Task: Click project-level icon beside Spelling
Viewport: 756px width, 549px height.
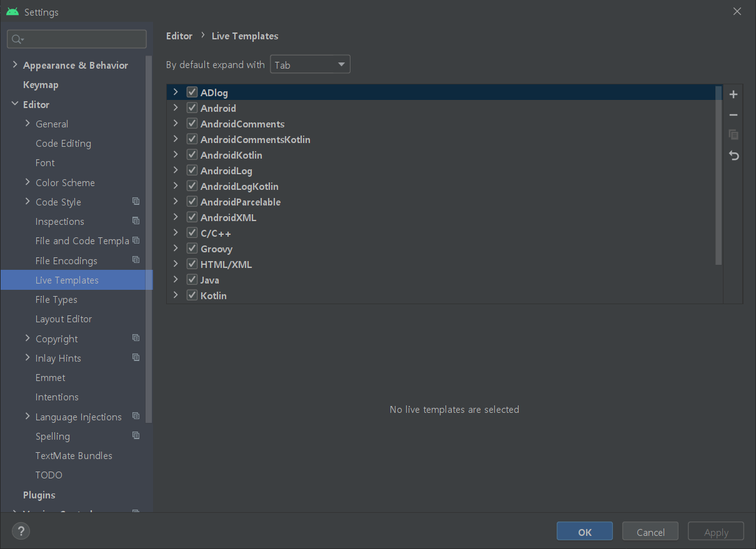Action: tap(136, 435)
